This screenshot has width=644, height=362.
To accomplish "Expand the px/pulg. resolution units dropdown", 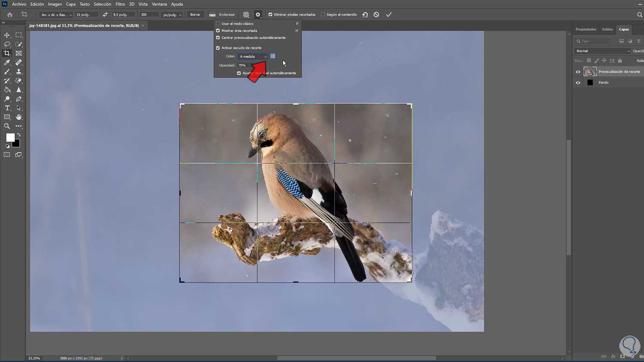I will point(172,15).
